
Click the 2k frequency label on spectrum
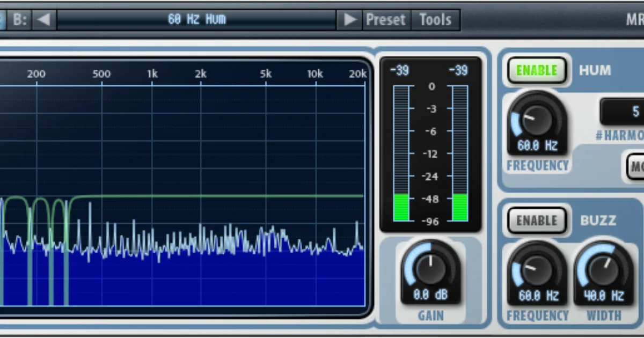tap(201, 74)
